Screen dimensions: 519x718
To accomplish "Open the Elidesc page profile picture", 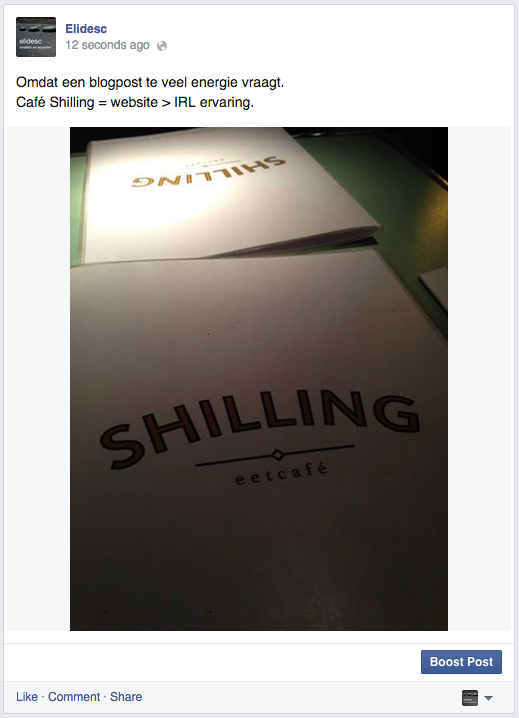I will pos(36,37).
